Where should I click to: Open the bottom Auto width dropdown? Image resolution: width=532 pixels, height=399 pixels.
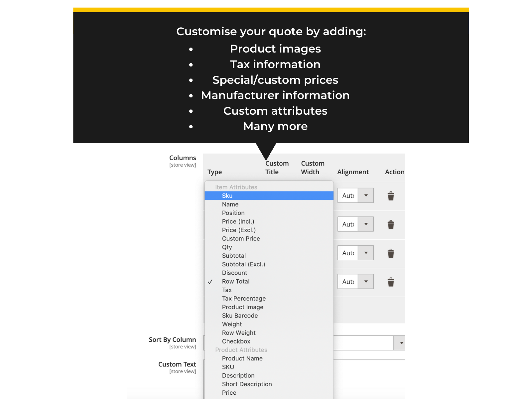[x=365, y=281]
